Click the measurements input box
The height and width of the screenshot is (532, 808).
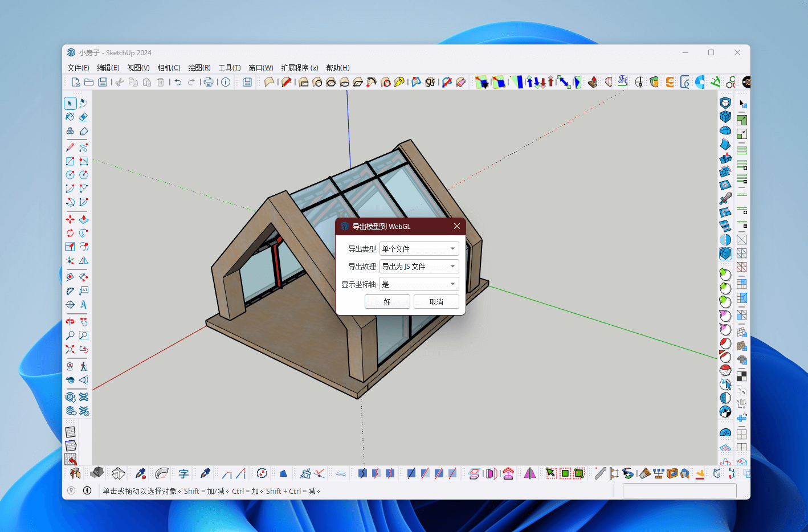click(x=679, y=491)
